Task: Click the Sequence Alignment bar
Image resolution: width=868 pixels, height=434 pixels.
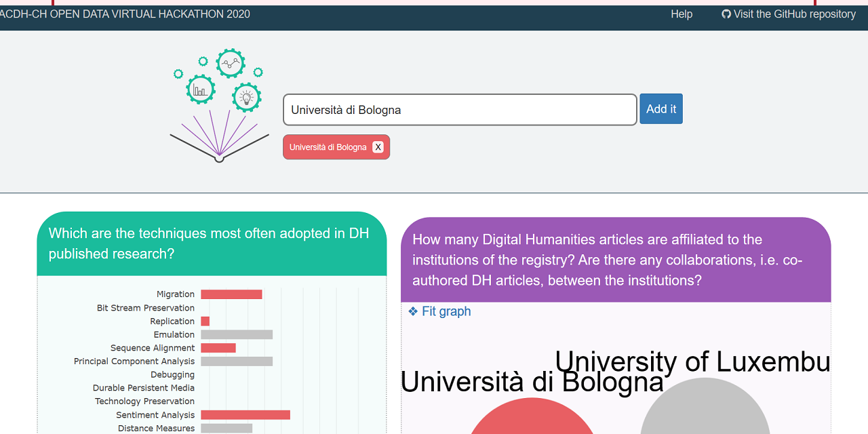Action: (218, 348)
